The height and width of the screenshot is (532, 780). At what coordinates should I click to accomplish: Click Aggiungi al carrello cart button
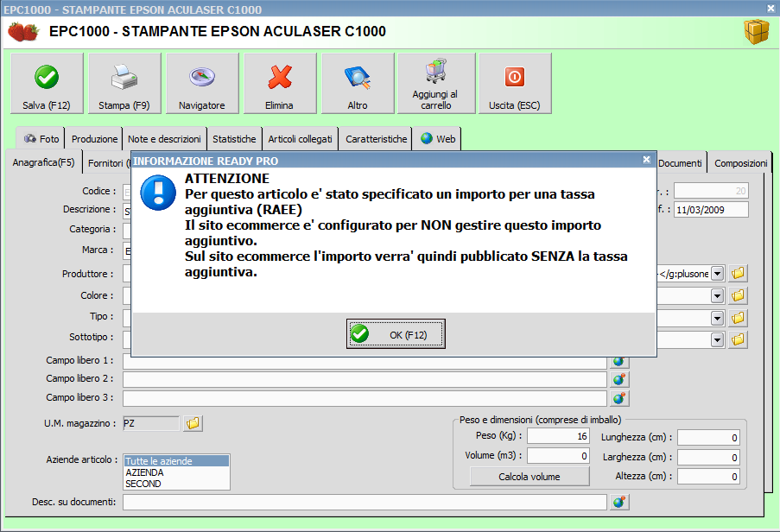435,84
